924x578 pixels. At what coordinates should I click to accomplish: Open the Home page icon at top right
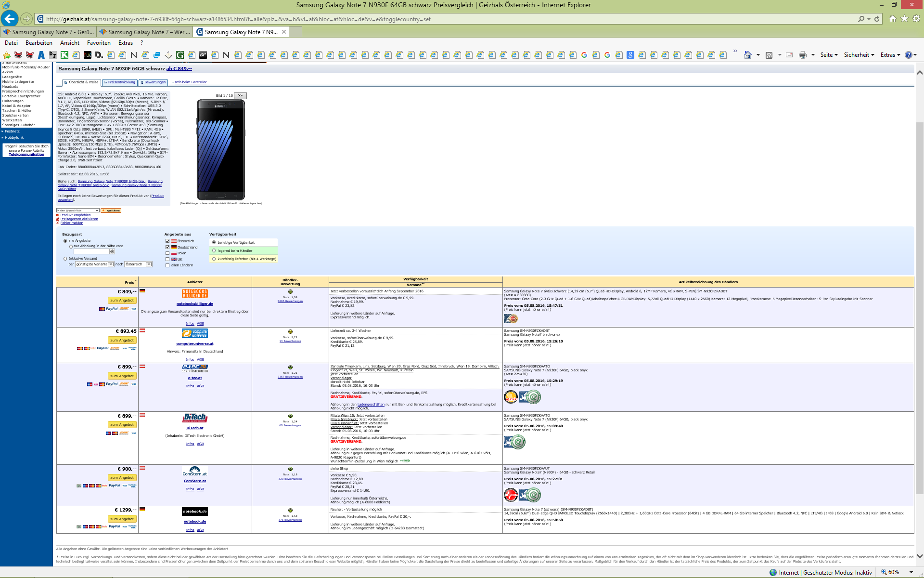(x=893, y=18)
